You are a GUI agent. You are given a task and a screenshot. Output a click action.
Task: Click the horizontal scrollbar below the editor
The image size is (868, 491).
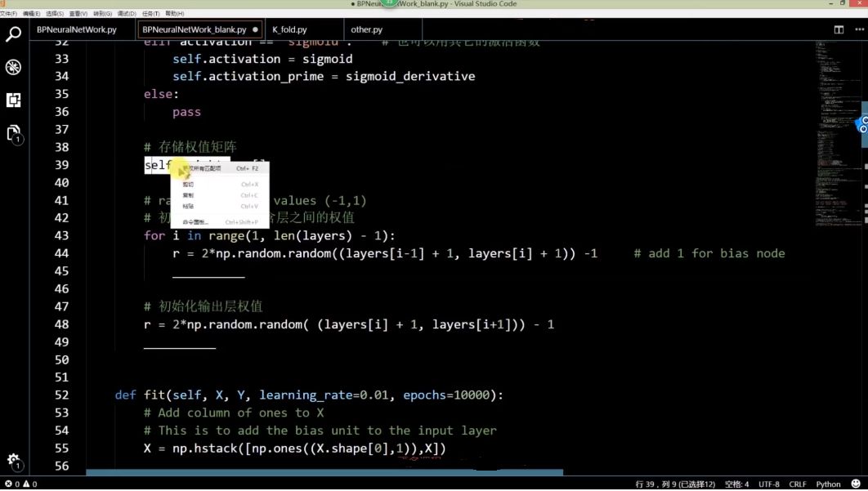coord(324,473)
